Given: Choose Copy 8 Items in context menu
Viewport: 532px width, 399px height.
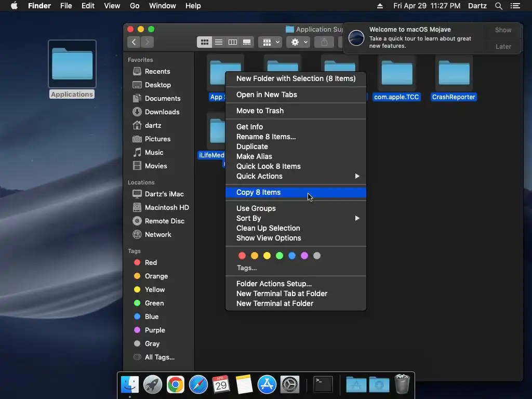Looking at the screenshot, I should tap(296, 192).
